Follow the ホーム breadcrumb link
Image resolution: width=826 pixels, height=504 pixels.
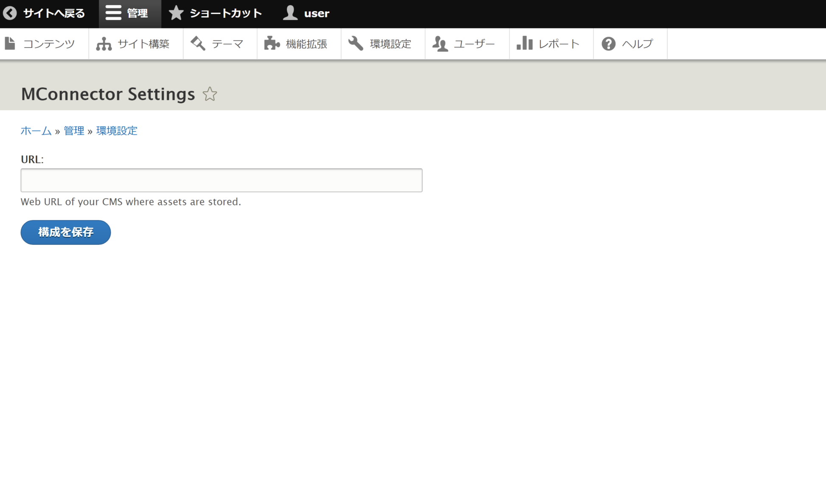click(x=36, y=131)
